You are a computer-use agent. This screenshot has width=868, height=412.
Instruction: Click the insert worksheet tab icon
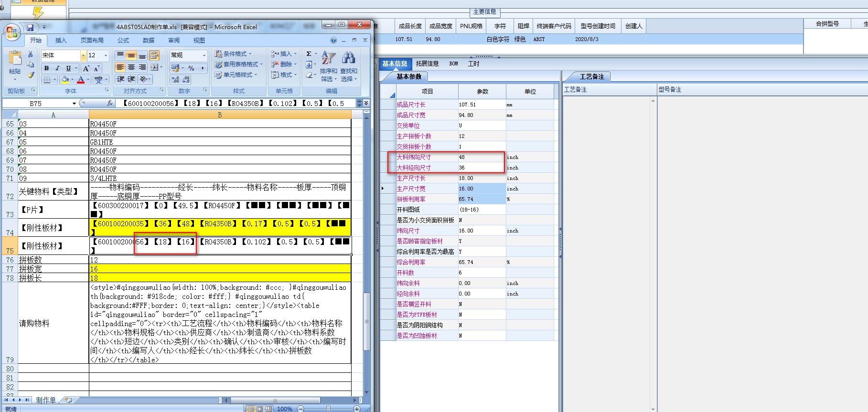pyautogui.click(x=69, y=400)
